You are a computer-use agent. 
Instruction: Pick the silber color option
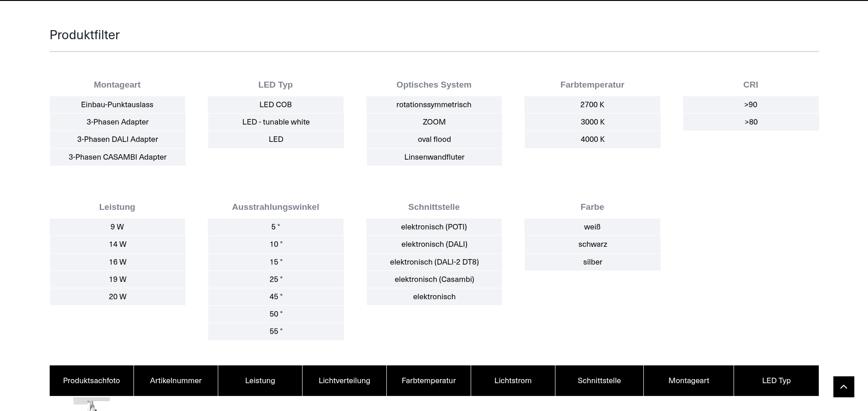tap(592, 262)
